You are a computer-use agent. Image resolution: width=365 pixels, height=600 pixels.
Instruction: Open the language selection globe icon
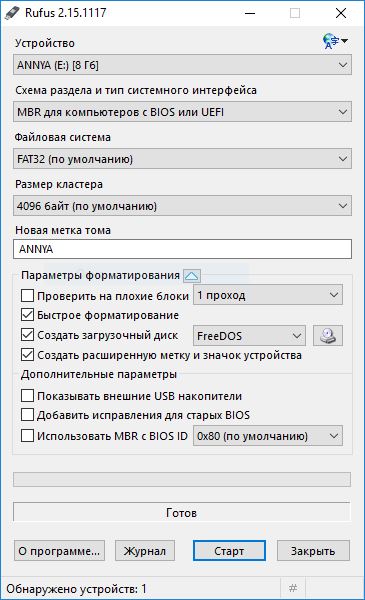pos(335,41)
